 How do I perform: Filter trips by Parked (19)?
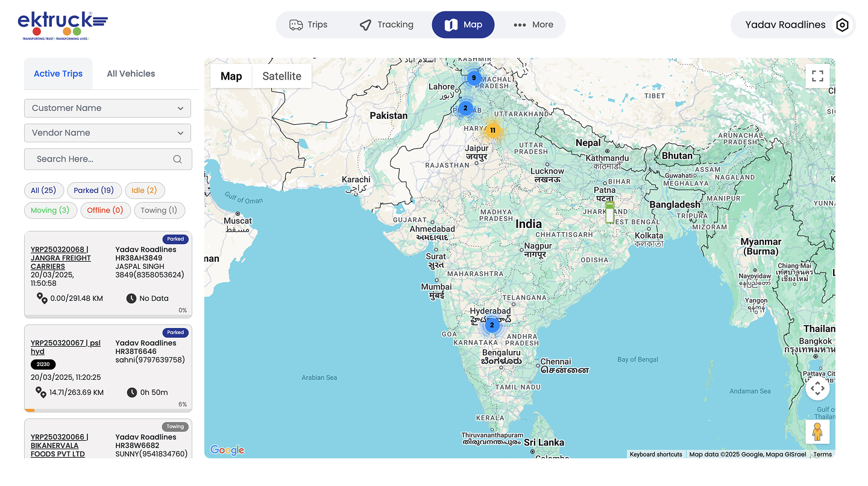pyautogui.click(x=94, y=191)
